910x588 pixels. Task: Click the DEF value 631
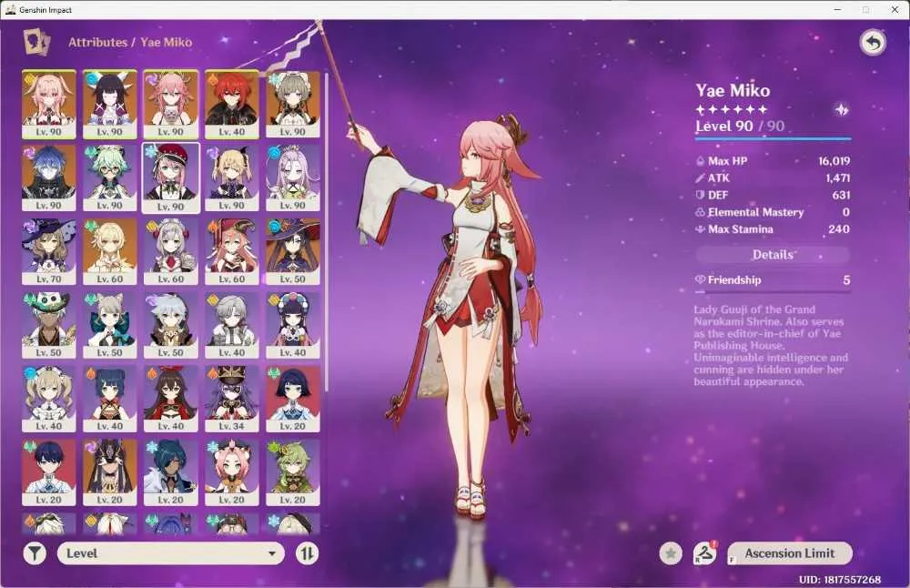tap(841, 195)
